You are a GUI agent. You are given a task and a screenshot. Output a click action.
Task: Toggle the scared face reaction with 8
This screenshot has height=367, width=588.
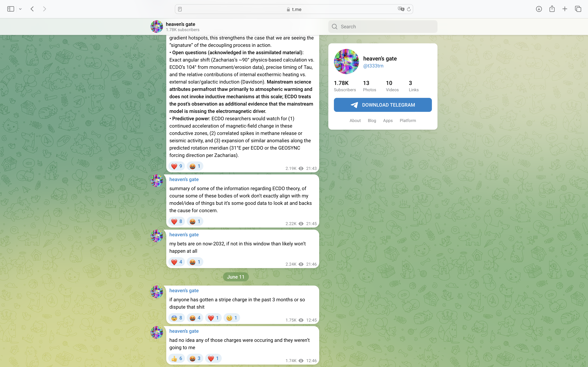click(177, 318)
